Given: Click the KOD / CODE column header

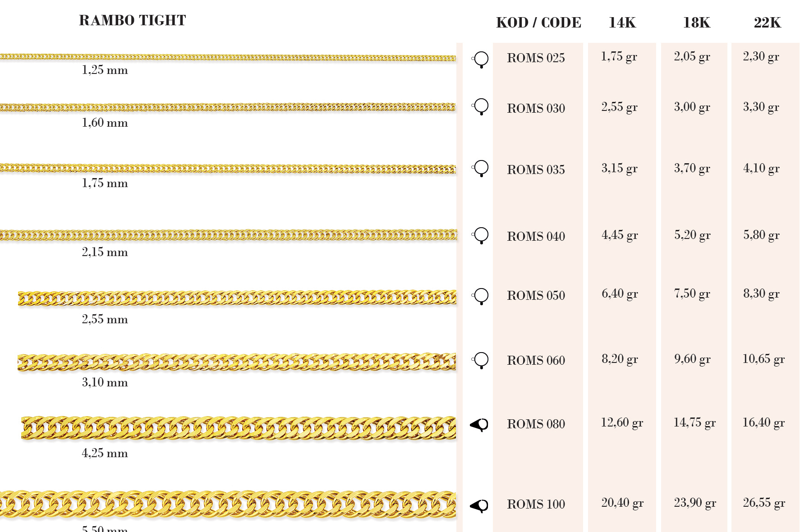Looking at the screenshot, I should [x=538, y=23].
